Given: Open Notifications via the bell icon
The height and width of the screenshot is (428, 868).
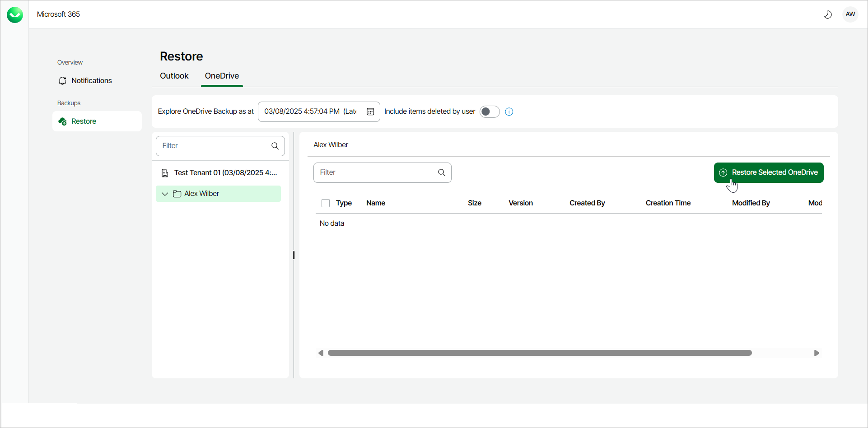Looking at the screenshot, I should click(x=63, y=80).
